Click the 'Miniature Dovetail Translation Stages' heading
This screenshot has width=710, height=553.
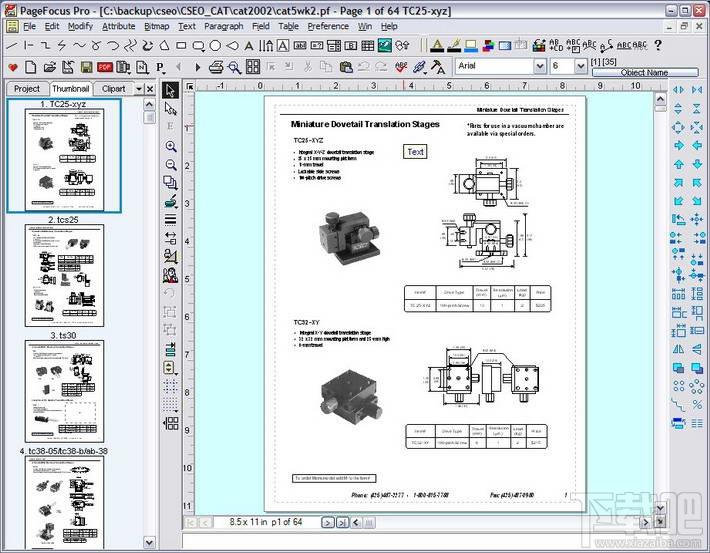click(365, 124)
